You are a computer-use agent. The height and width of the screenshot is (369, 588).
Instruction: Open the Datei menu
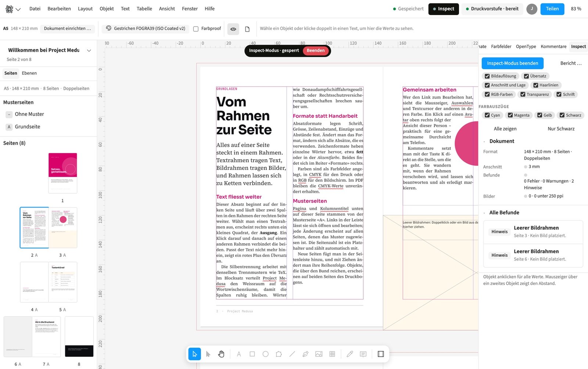pos(35,9)
